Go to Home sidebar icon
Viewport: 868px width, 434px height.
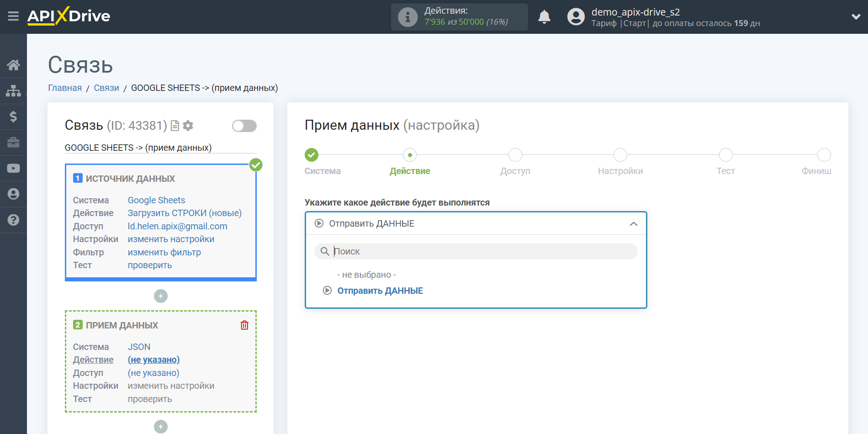13,65
